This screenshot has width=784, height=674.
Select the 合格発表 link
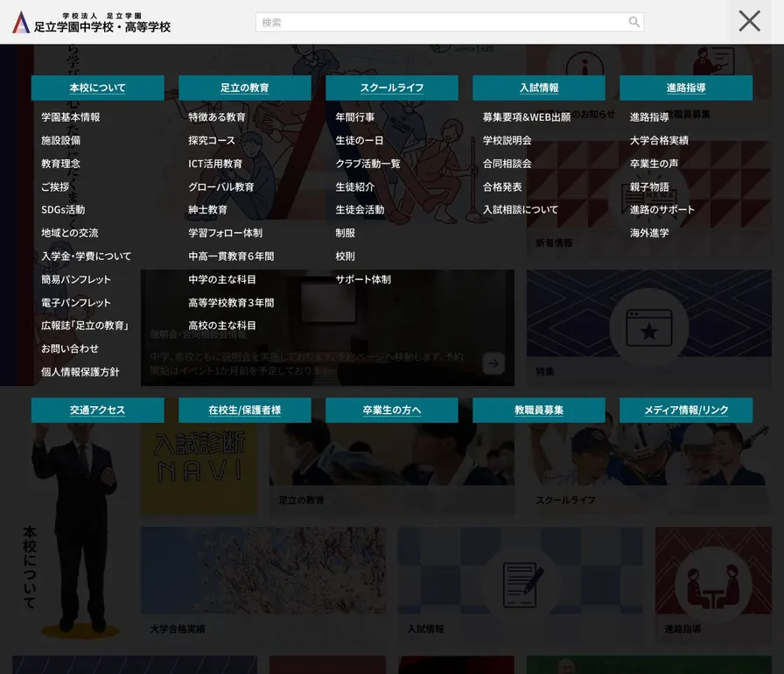[x=502, y=187]
